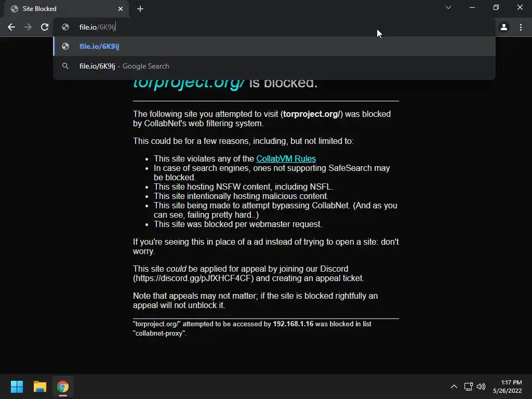Open the volume speaker tray icon
The height and width of the screenshot is (399, 532).
(481, 387)
